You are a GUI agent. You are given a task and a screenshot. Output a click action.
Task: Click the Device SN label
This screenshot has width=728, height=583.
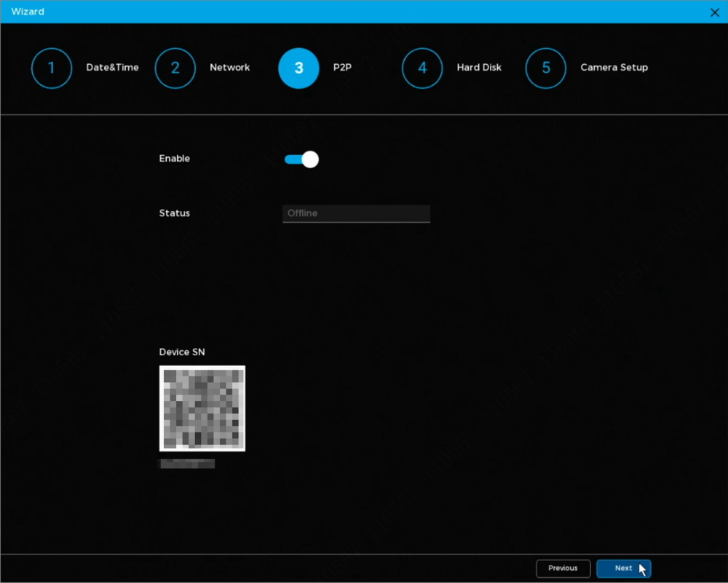182,352
